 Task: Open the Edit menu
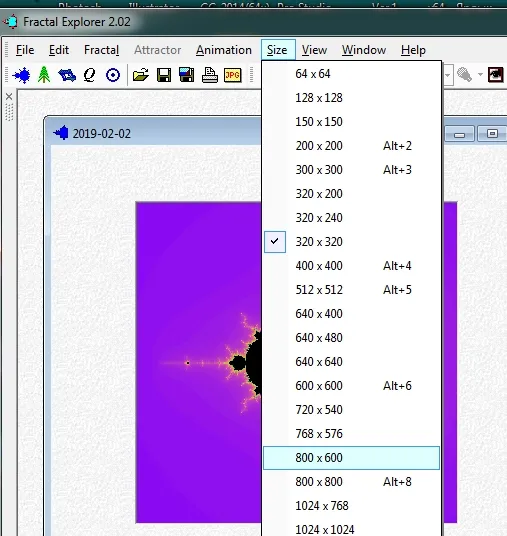pos(59,50)
